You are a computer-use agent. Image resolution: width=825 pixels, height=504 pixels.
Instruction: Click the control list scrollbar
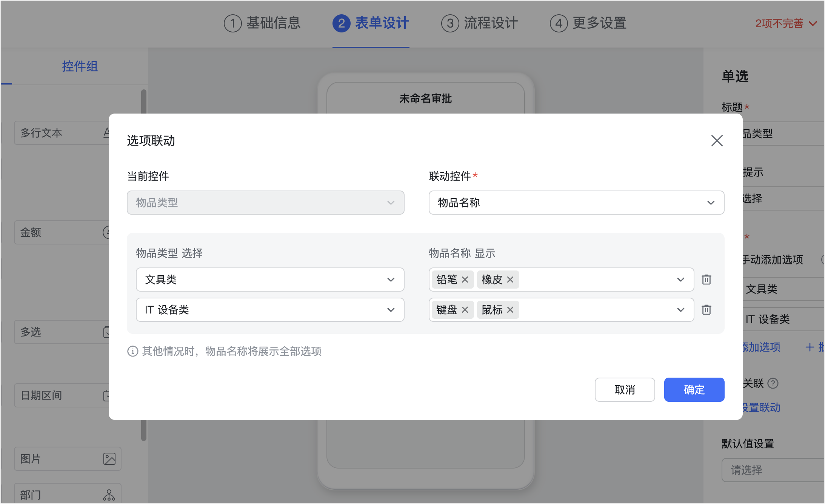tap(143, 430)
